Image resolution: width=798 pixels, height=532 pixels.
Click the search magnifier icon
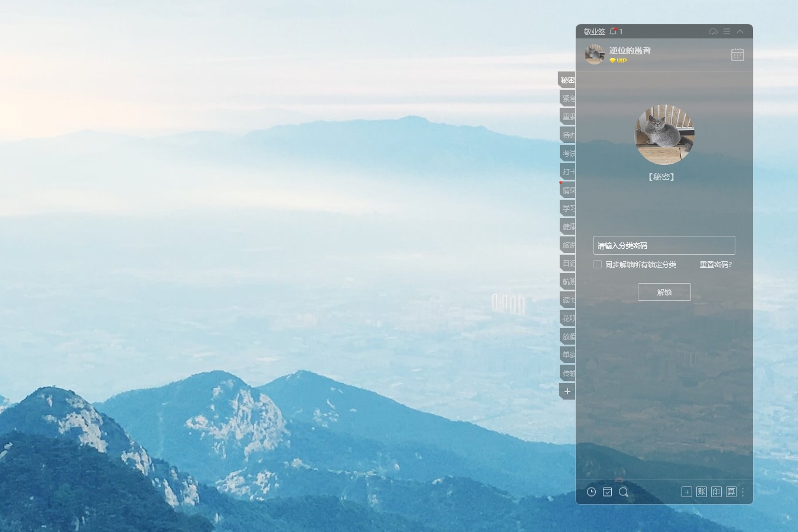point(624,492)
